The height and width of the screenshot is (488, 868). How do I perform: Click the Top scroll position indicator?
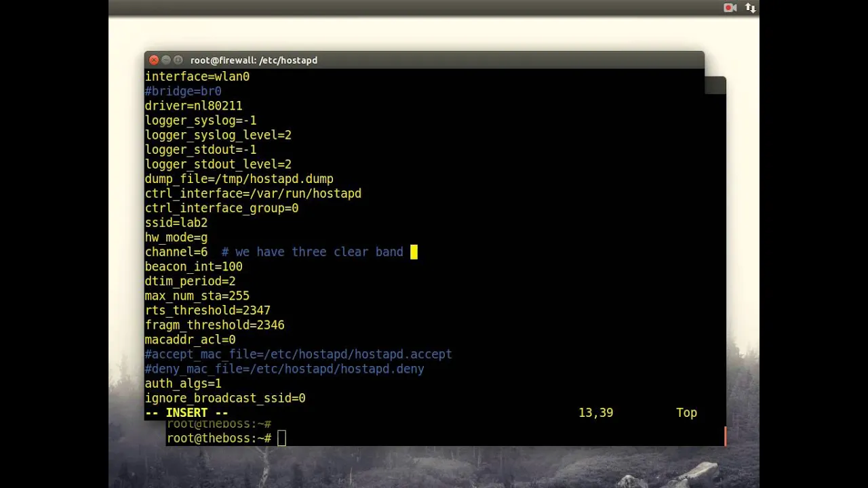(686, 413)
